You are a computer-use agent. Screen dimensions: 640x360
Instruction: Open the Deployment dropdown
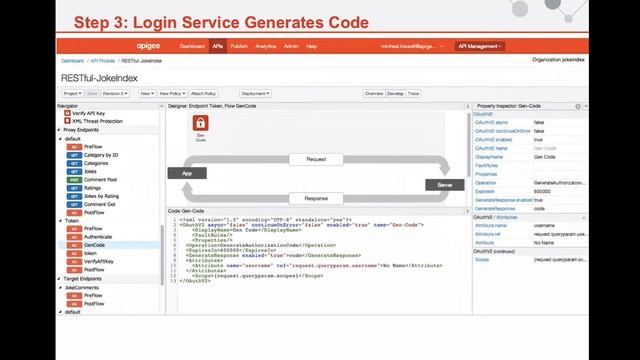[x=256, y=93]
